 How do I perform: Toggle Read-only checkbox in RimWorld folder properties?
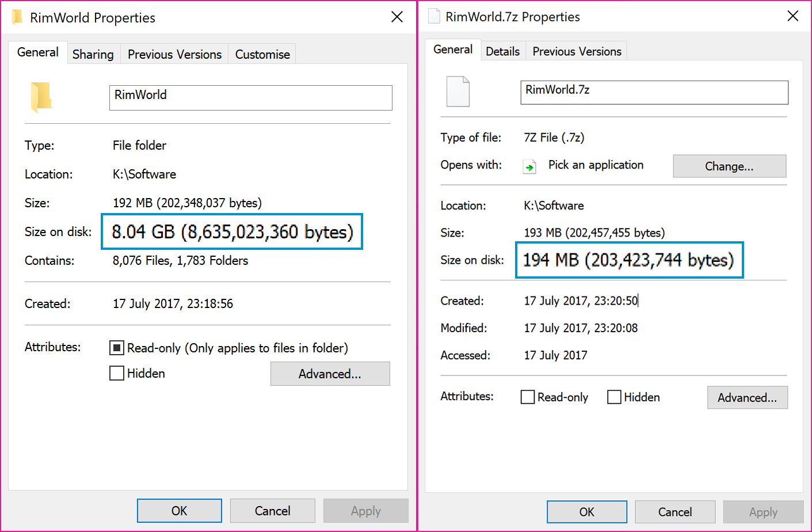pos(117,348)
